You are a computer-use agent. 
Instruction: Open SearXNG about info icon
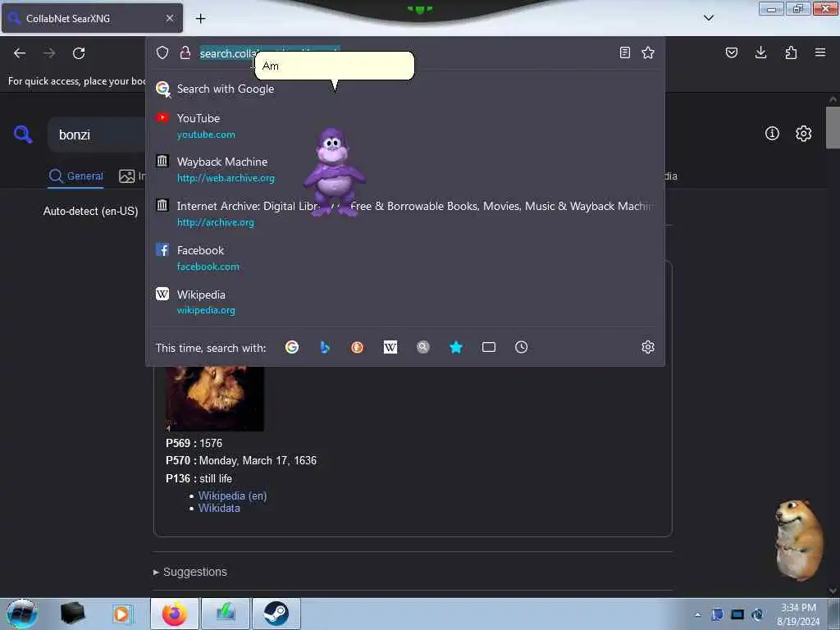point(772,134)
